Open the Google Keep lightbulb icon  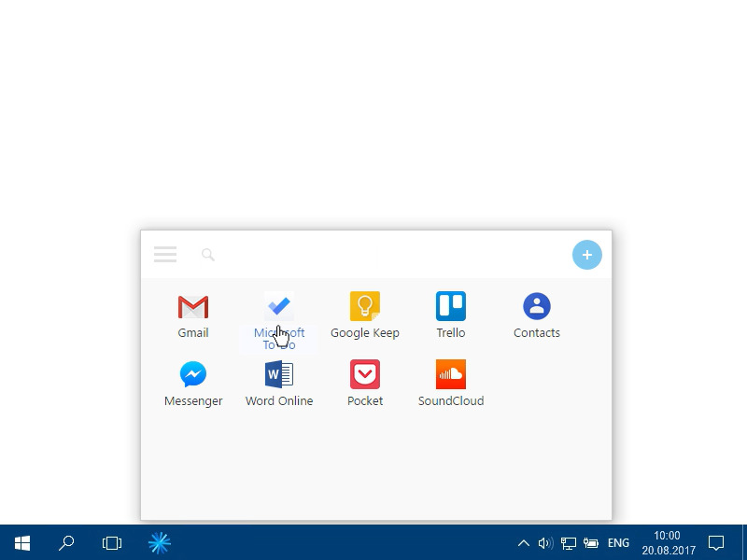[365, 306]
